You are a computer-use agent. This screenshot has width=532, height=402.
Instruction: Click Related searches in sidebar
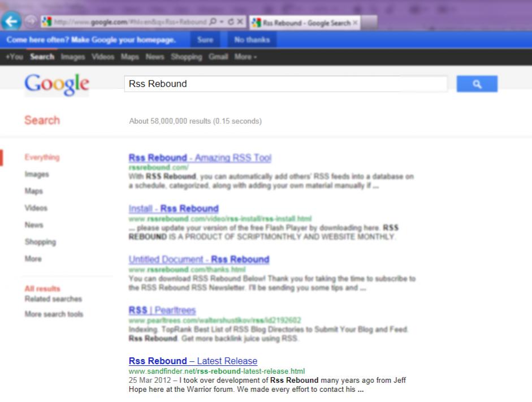click(x=53, y=299)
